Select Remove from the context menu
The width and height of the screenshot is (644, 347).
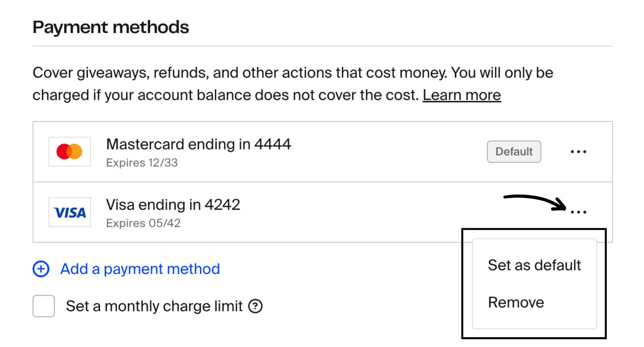coord(516,302)
